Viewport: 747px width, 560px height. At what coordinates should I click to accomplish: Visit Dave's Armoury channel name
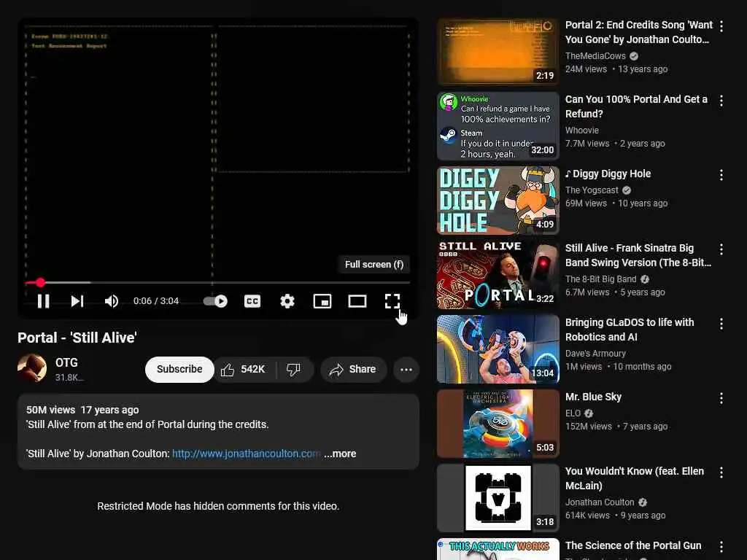[x=595, y=354]
